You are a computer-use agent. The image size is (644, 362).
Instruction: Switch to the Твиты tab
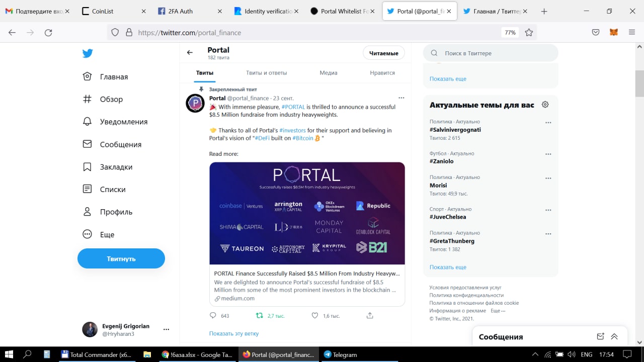205,72
